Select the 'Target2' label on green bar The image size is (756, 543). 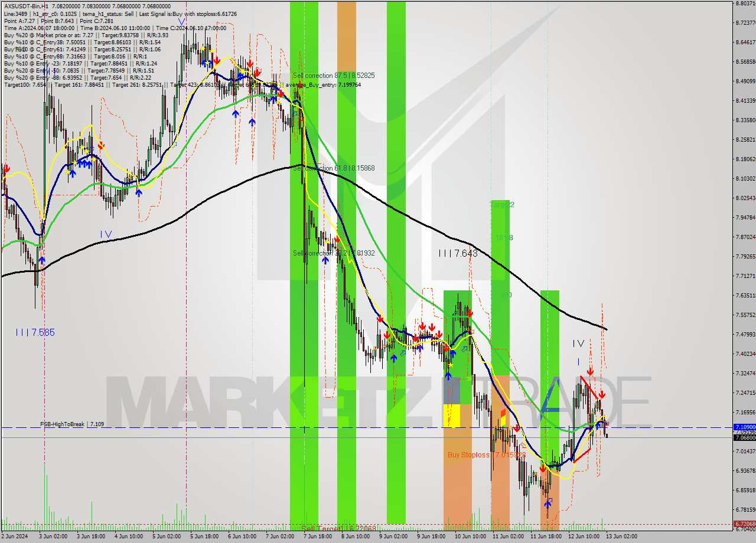click(x=502, y=205)
